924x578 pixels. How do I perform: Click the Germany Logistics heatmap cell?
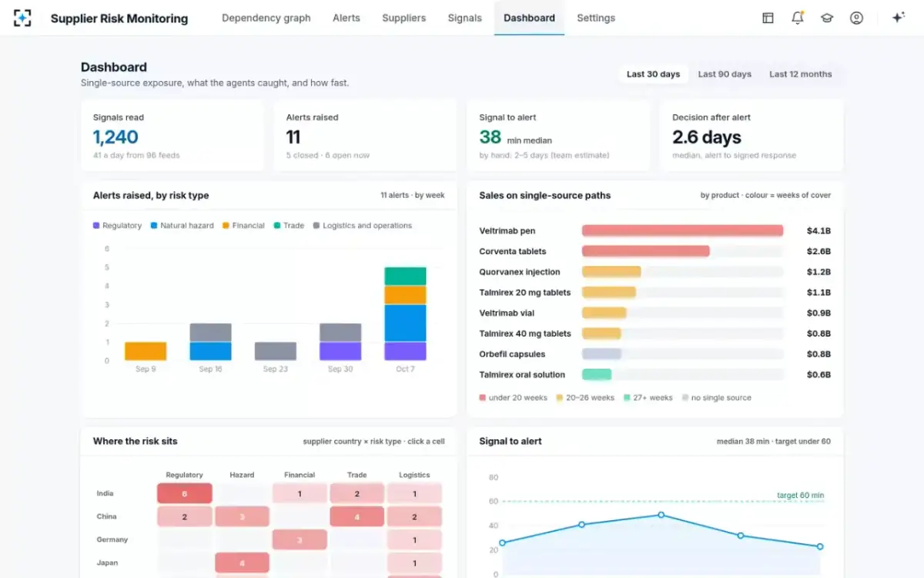[x=414, y=539]
